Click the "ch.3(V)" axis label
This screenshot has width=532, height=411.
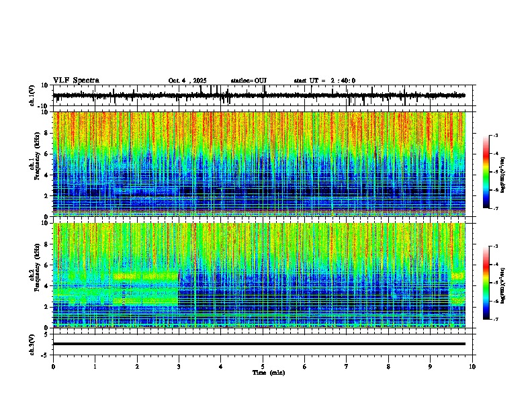[x=32, y=345]
